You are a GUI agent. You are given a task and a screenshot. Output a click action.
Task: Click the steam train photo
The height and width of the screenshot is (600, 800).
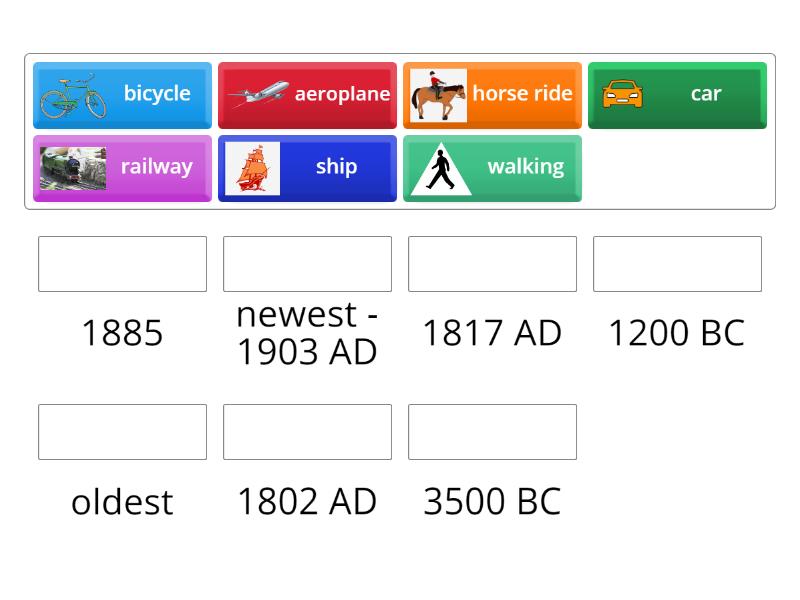click(73, 168)
